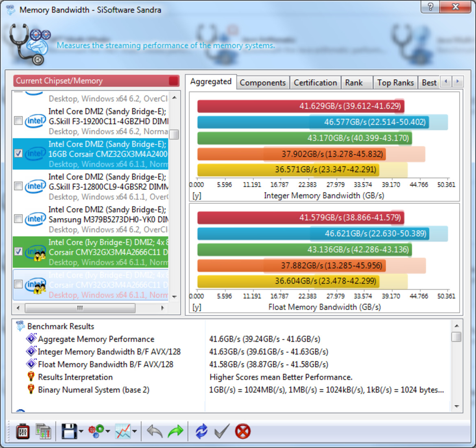Click the green 43.136GB/s float bar

304,249
